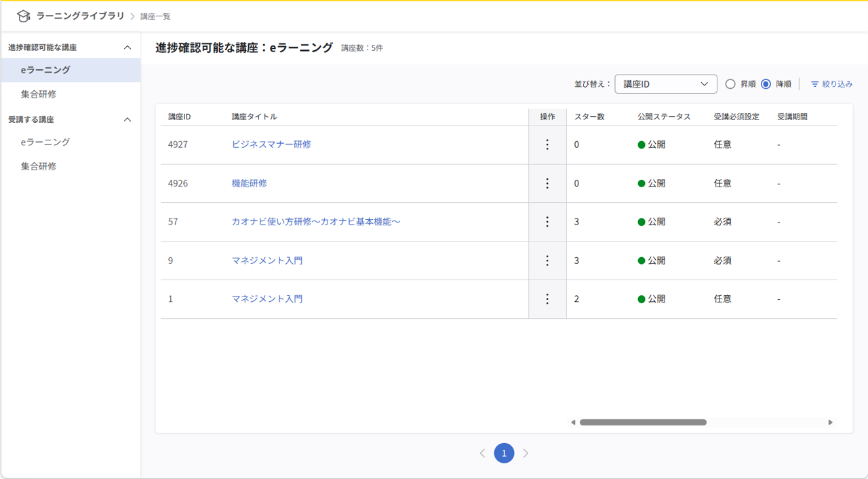Go to previous page with left chevron
The width and height of the screenshot is (868, 479).
point(482,453)
